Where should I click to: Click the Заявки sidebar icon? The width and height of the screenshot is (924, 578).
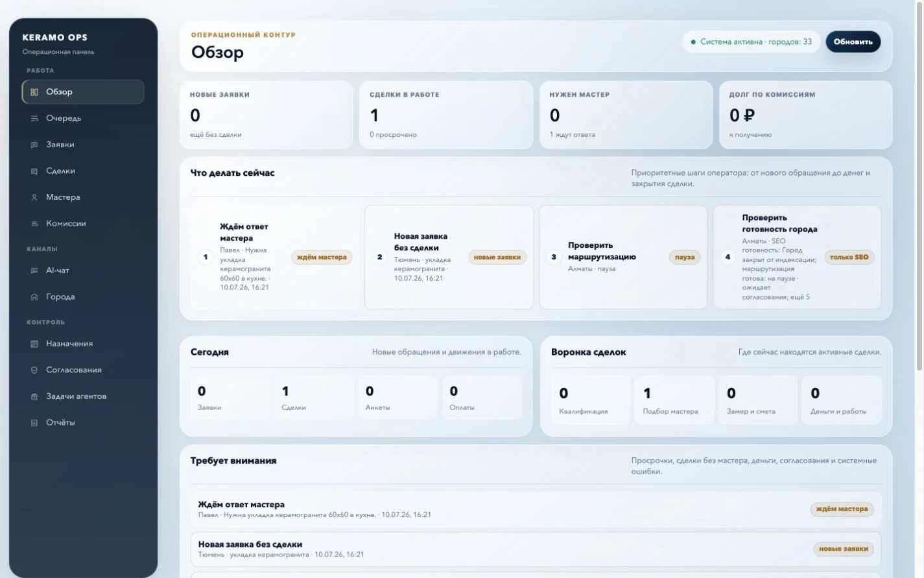(x=34, y=145)
